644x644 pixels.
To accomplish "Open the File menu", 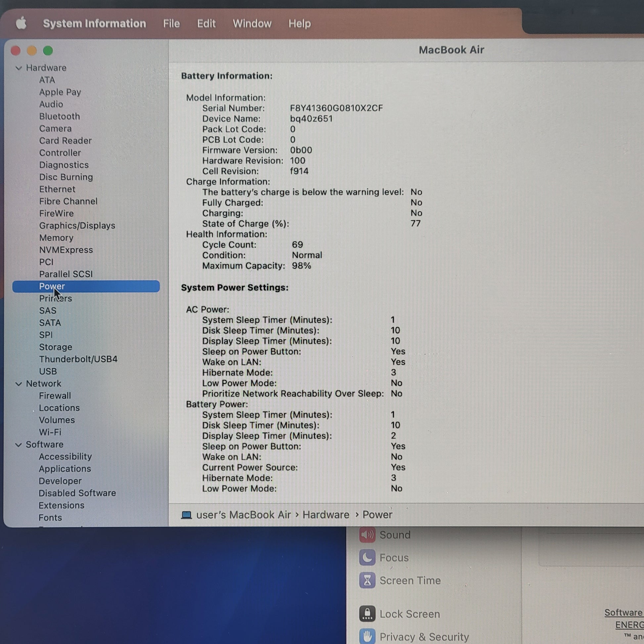I will point(171,23).
